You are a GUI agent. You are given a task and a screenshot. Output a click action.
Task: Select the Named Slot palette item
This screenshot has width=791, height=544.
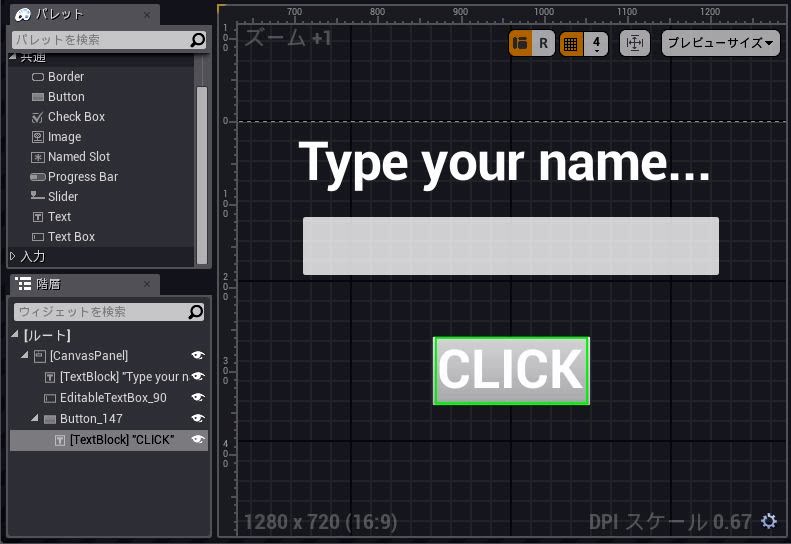coord(78,157)
